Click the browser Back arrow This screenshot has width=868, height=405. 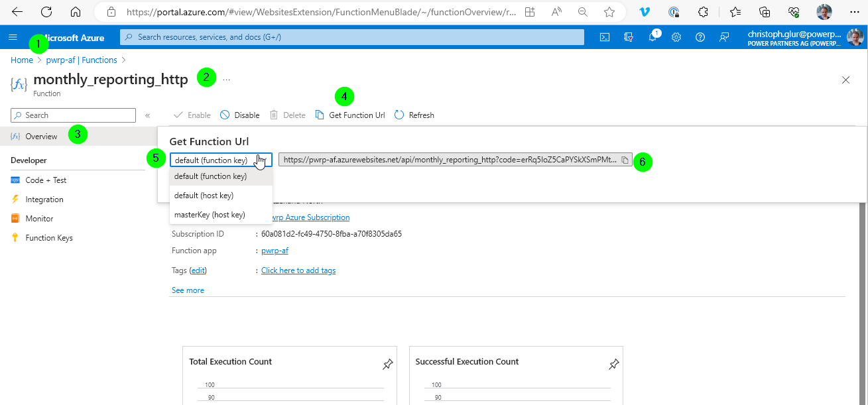[18, 12]
